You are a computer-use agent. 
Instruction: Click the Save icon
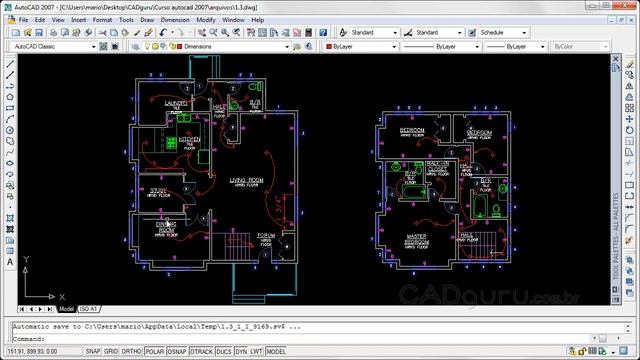click(39, 33)
